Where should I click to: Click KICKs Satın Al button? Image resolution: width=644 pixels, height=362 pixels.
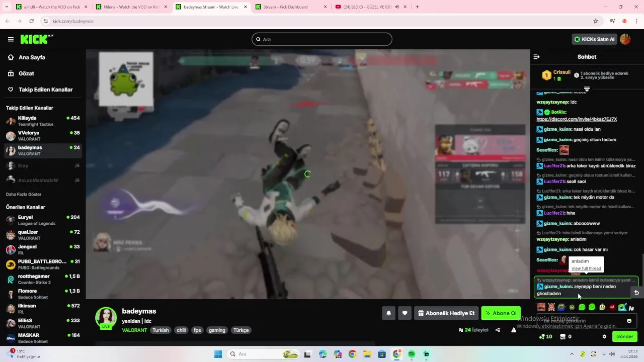594,39
